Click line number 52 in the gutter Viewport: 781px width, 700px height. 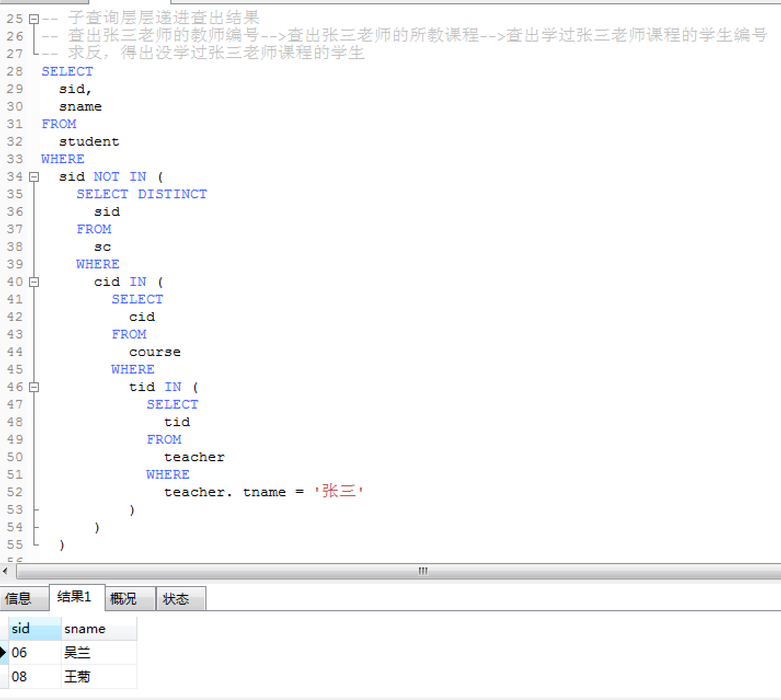[15, 492]
